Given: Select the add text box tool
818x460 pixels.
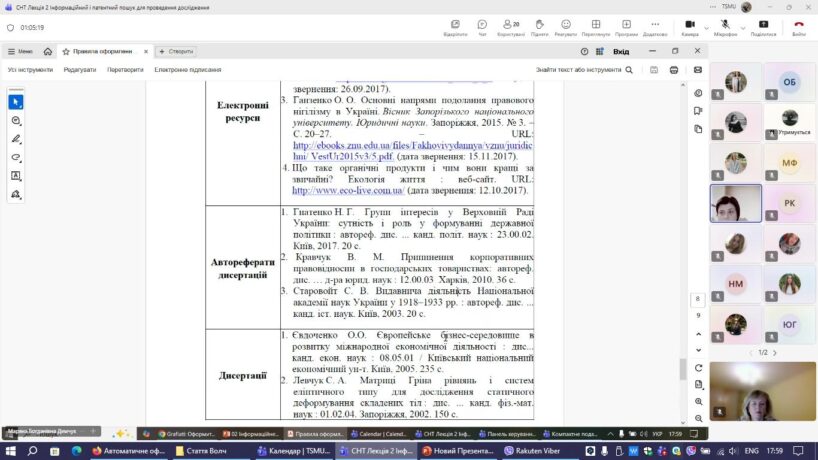Looking at the screenshot, I should 16,176.
